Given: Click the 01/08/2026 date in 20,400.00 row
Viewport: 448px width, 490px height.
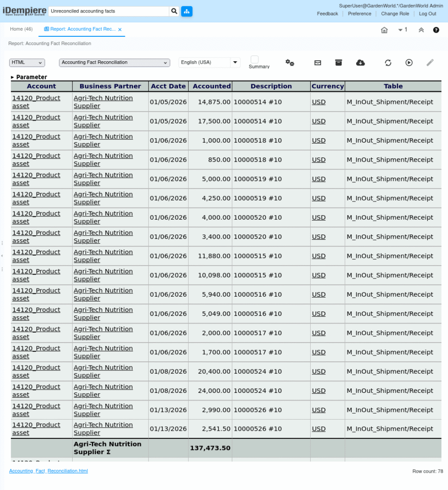Looking at the screenshot, I should pyautogui.click(x=168, y=371).
